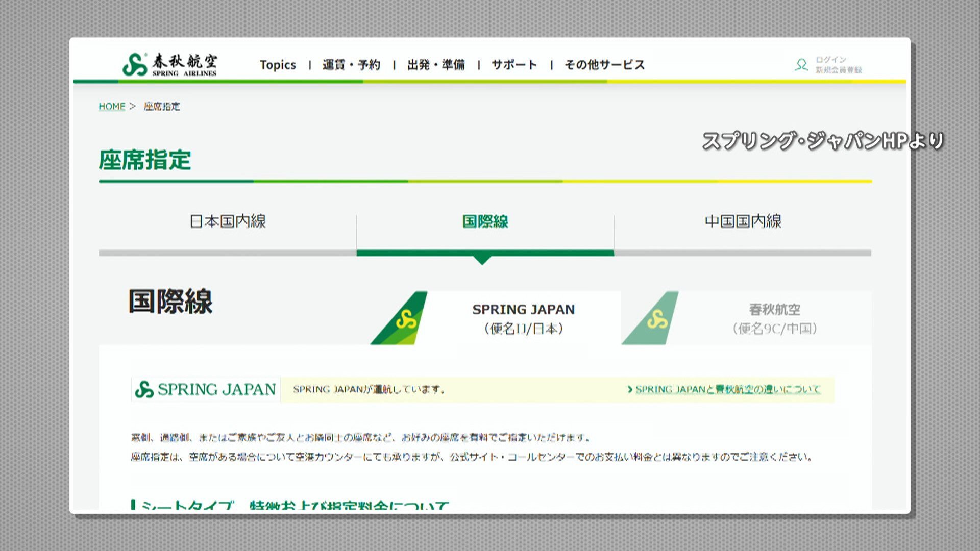Navigate to HOME via the breadcrumb

pos(112,106)
